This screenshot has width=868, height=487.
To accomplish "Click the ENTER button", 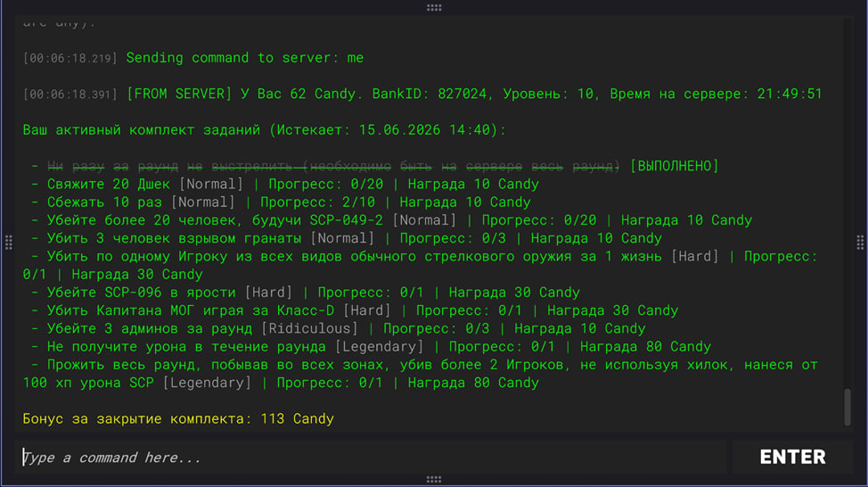I will [x=792, y=457].
